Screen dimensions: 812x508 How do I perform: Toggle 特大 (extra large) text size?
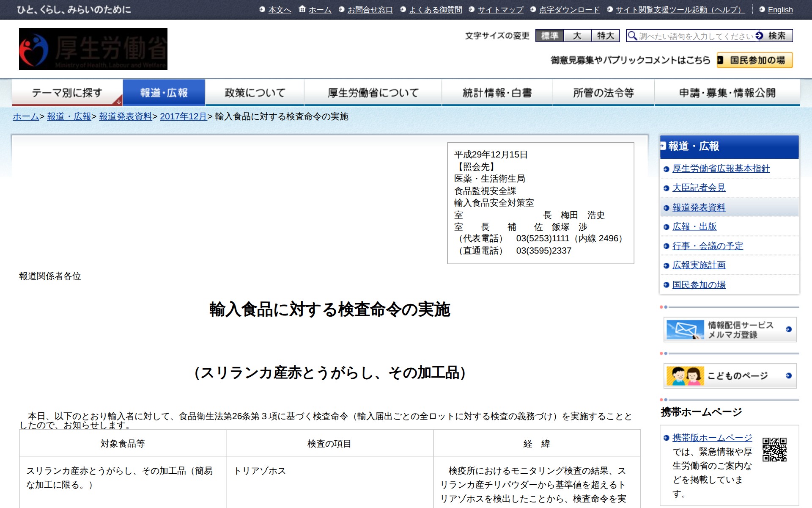[x=605, y=36]
